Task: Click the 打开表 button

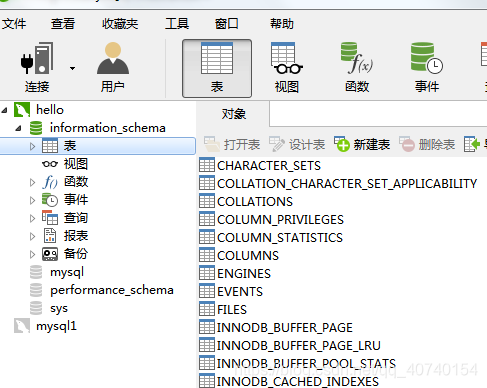Action: [232, 145]
